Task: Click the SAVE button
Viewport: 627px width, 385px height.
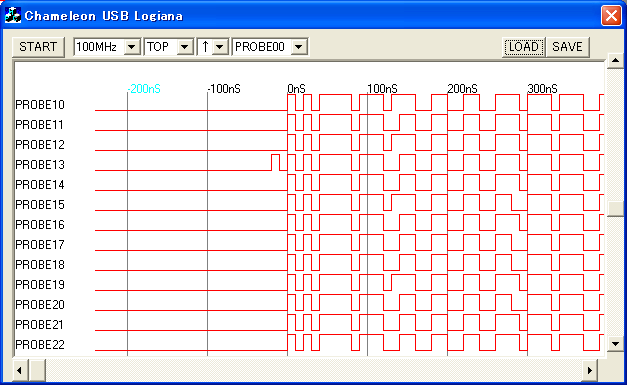Action: pyautogui.click(x=567, y=47)
